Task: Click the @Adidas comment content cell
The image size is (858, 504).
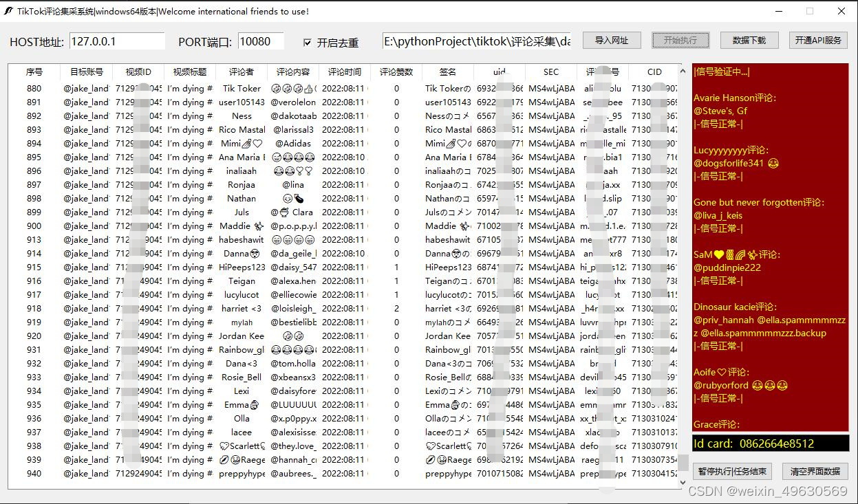Action: pyautogui.click(x=293, y=143)
